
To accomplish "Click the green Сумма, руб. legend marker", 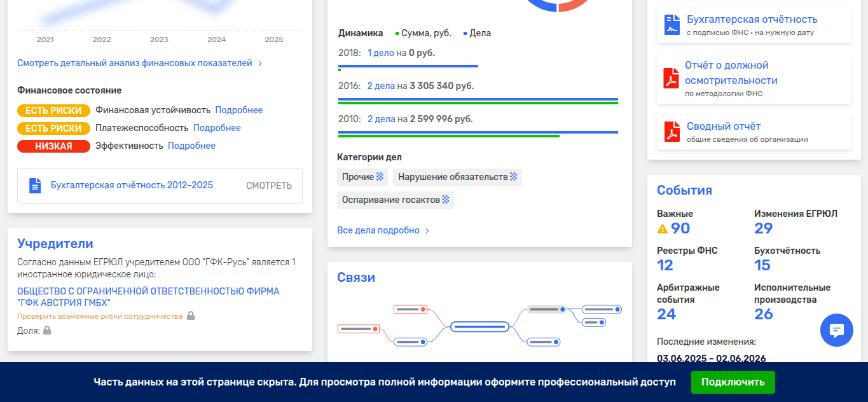I will point(397,34).
